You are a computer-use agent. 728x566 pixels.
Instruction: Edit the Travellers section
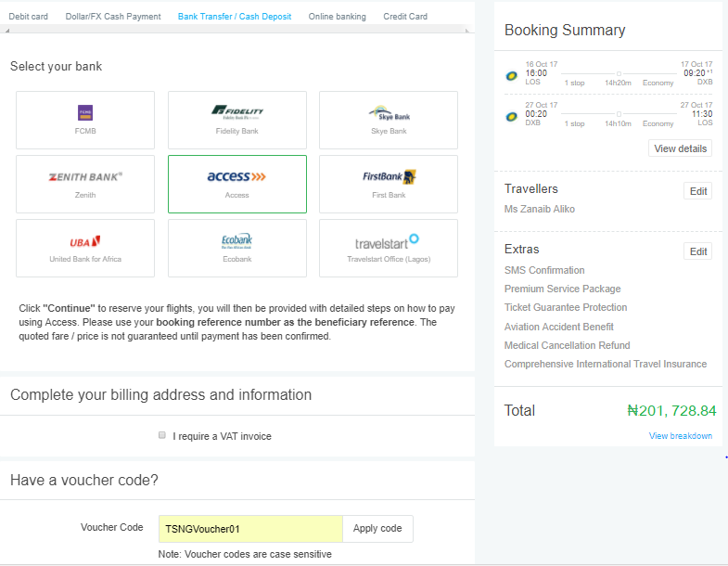(x=697, y=191)
